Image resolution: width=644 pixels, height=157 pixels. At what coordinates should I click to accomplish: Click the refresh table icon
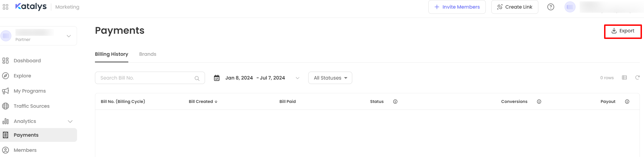tap(637, 78)
